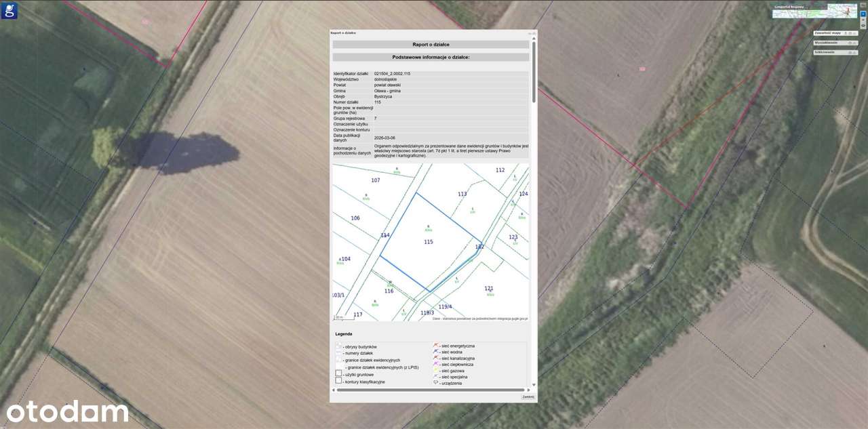Collapse Zawartość mapy using its rightmost icon
Viewport: 868px width, 429px height.
(854, 33)
